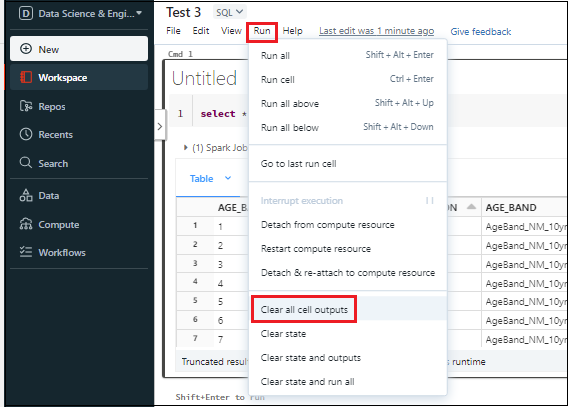Click the New plus icon
The height and width of the screenshot is (407, 568).
(26, 49)
